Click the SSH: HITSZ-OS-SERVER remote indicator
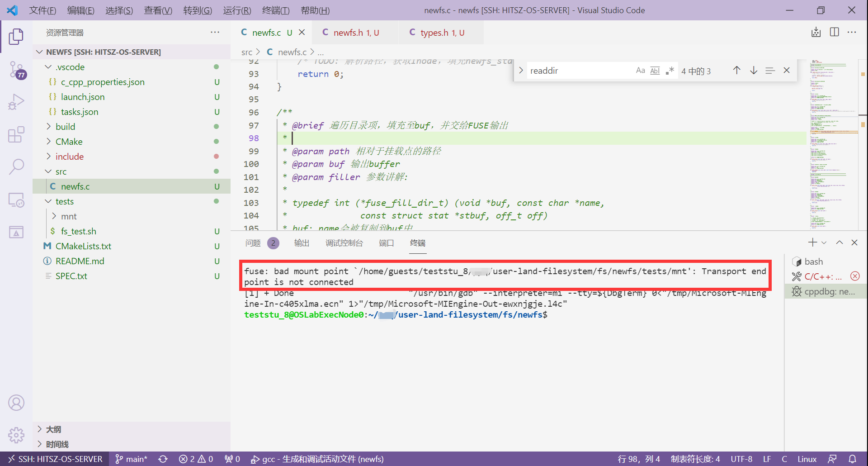The image size is (868, 466). (x=55, y=459)
